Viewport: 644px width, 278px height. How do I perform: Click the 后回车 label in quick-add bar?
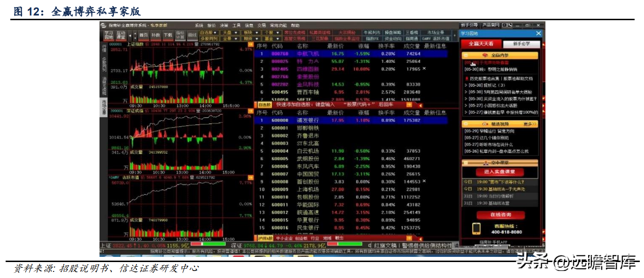pyautogui.click(x=385, y=105)
